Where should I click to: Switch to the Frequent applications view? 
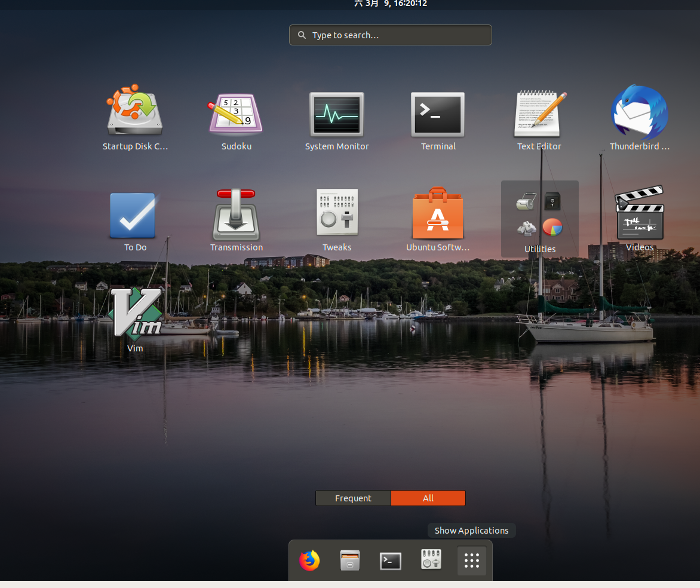[x=353, y=498]
